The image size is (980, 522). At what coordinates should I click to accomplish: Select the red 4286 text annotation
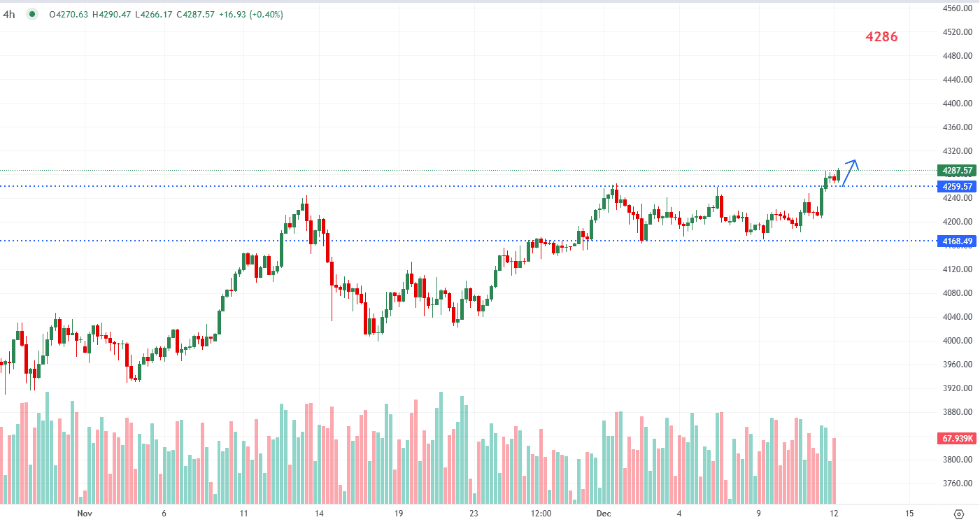(881, 37)
